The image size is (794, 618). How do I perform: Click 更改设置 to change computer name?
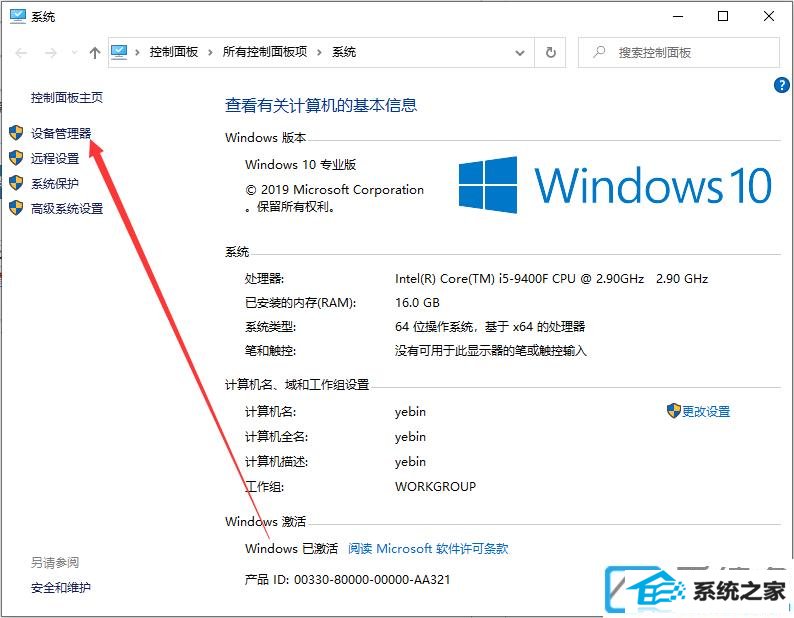click(x=706, y=411)
